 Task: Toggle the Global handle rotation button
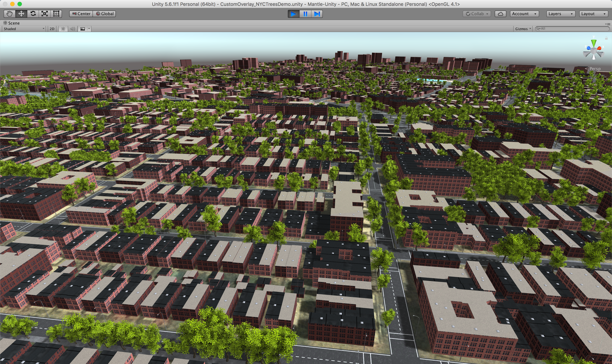coord(105,14)
